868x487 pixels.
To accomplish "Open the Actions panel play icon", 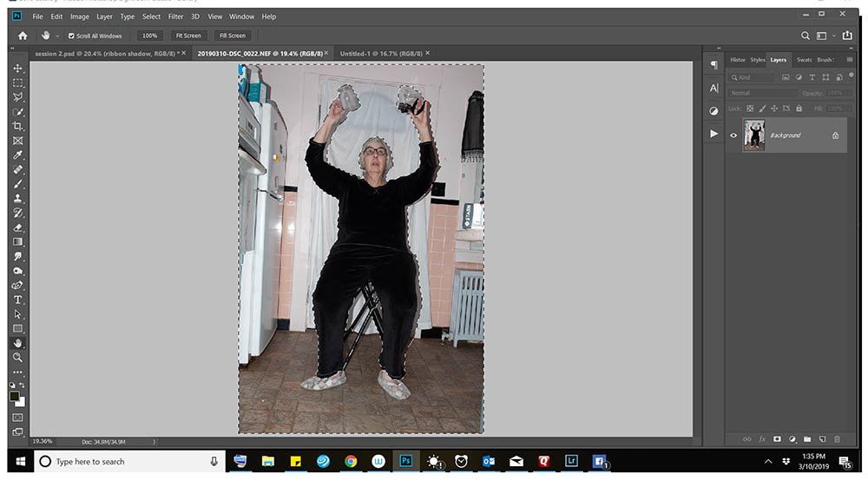I will [714, 134].
